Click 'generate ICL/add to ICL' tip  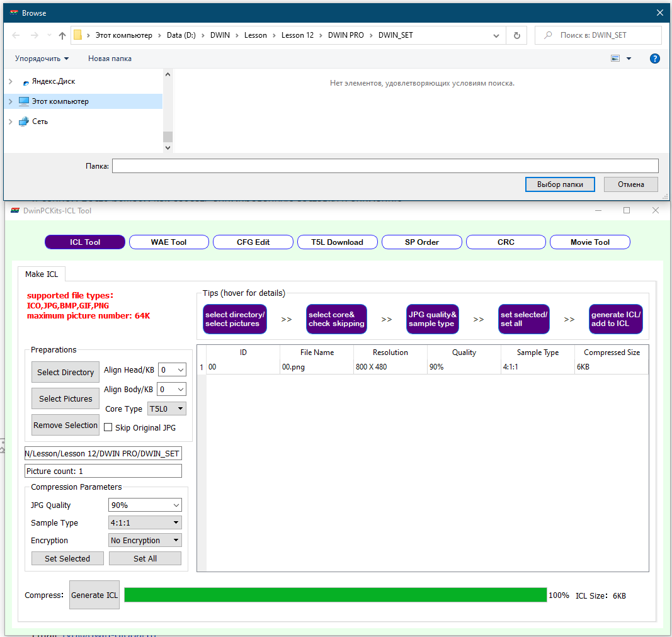616,319
